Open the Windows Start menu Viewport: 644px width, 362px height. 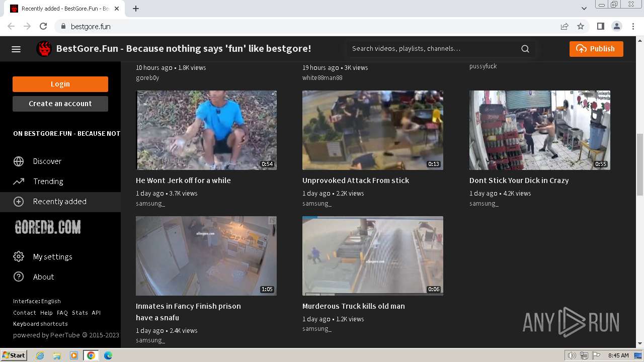[x=14, y=355]
